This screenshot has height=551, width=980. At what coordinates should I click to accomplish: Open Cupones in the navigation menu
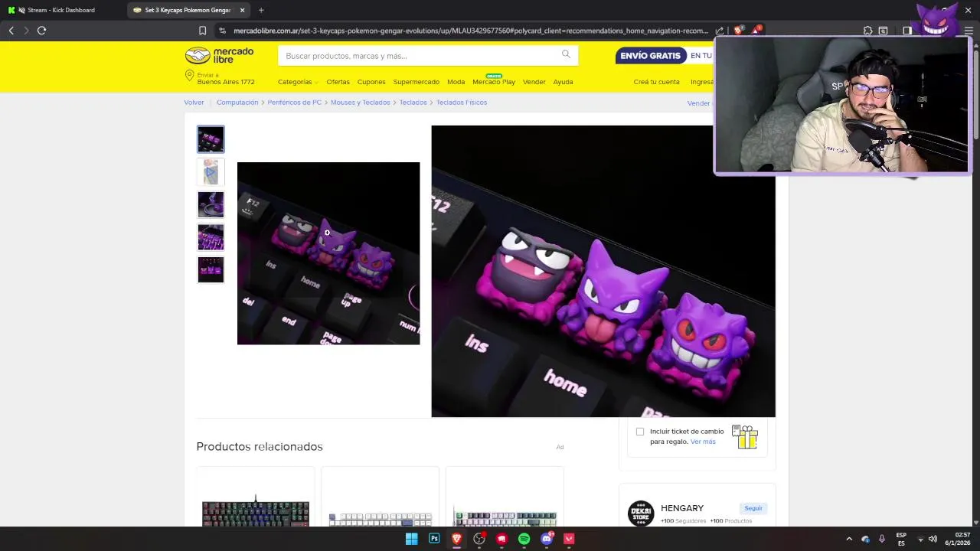pyautogui.click(x=371, y=82)
